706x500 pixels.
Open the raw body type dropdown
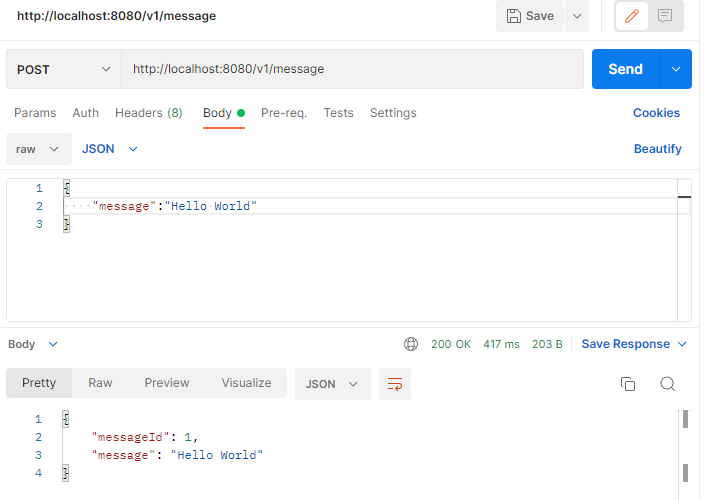tap(38, 149)
